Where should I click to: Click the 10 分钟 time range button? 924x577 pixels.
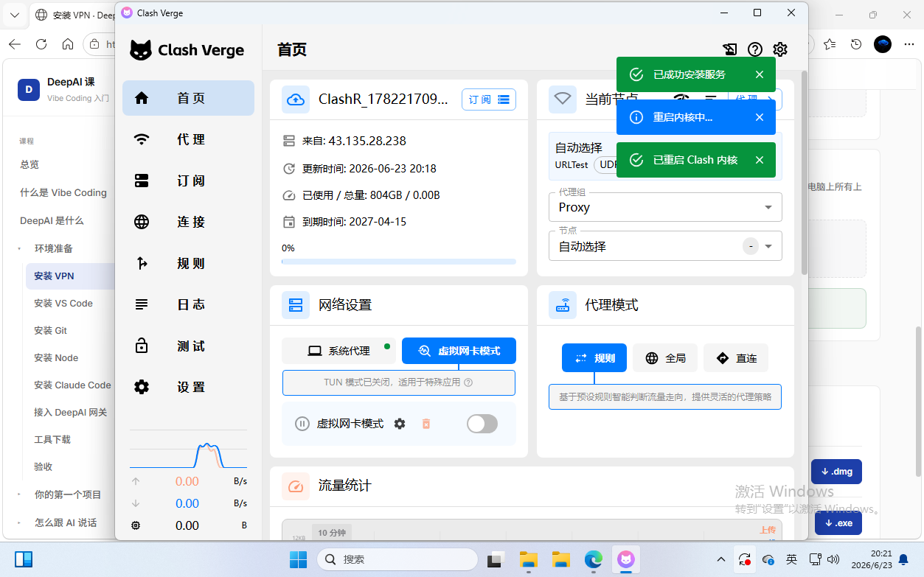pyautogui.click(x=331, y=533)
